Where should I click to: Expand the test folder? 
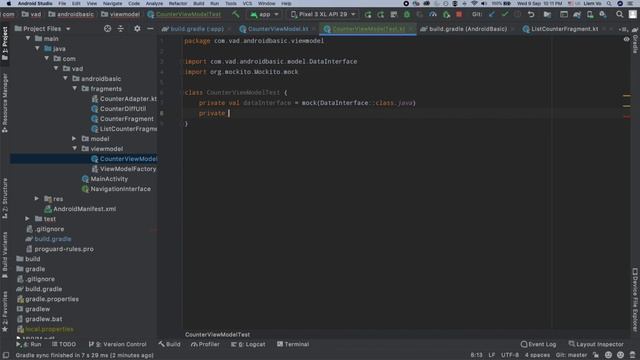27,219
